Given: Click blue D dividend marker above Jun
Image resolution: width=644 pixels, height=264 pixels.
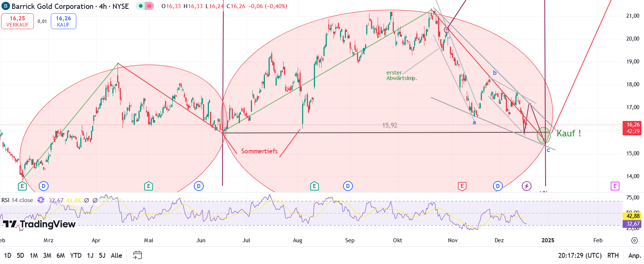Looking at the screenshot, I should [199, 186].
